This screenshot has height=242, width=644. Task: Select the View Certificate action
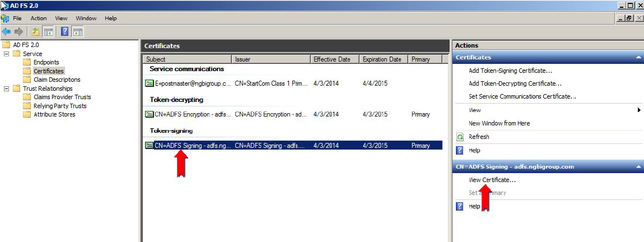[492, 180]
